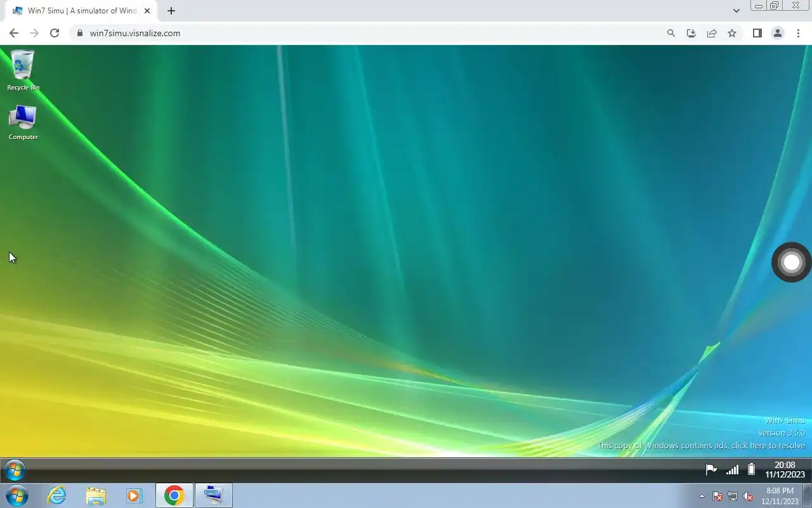
Task: Click the battery icon in simulator tray
Action: (x=751, y=470)
